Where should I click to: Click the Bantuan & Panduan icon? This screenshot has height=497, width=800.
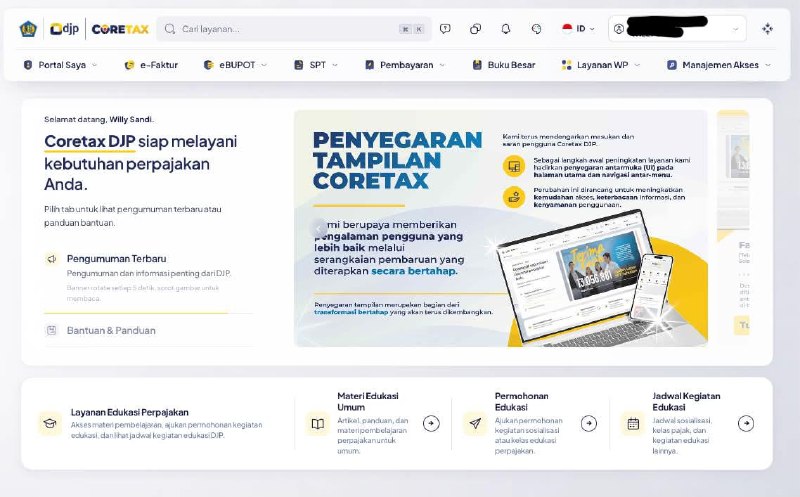coord(52,330)
